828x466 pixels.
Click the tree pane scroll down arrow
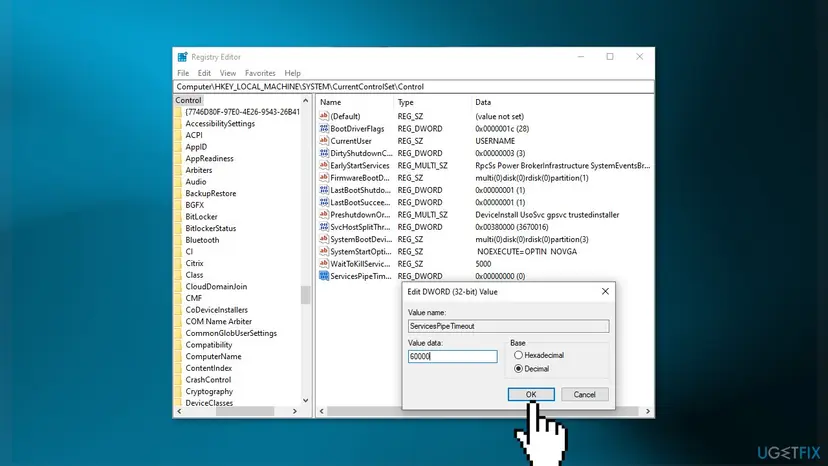[x=305, y=400]
